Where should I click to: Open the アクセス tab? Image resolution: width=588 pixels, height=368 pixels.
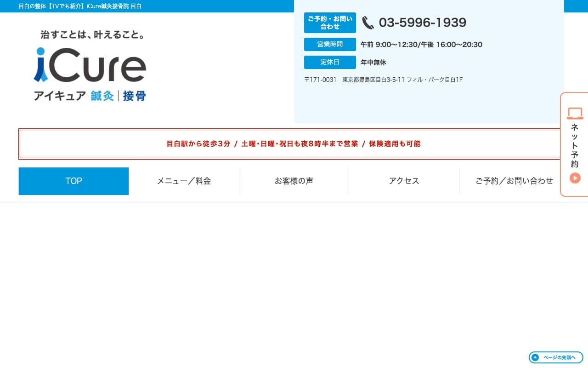point(404,181)
